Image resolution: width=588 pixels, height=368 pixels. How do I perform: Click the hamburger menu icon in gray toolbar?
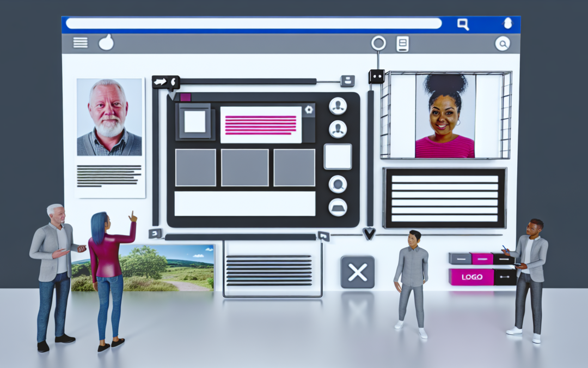80,43
